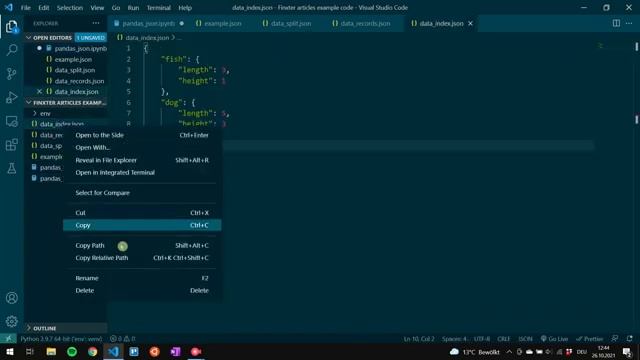The image size is (640, 360).
Task: Close data_index.json in Open Editors
Action: (x=39, y=91)
